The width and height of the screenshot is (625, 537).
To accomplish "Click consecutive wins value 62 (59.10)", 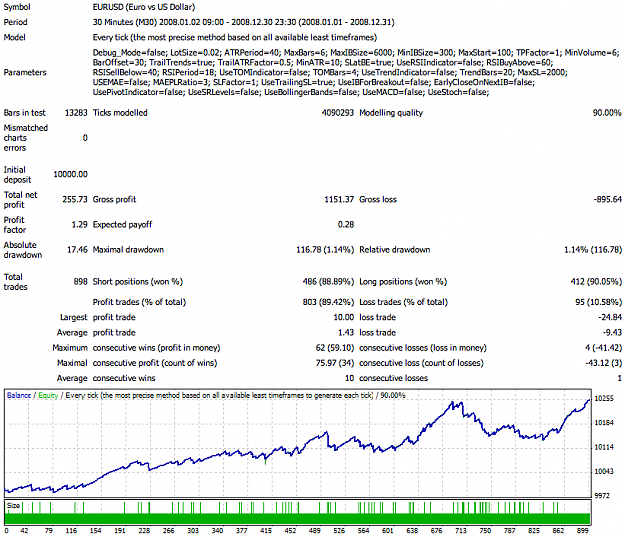I will click(335, 348).
